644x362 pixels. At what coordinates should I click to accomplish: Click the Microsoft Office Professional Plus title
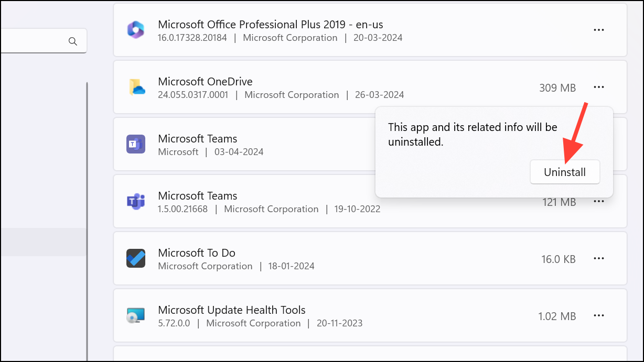(x=274, y=25)
